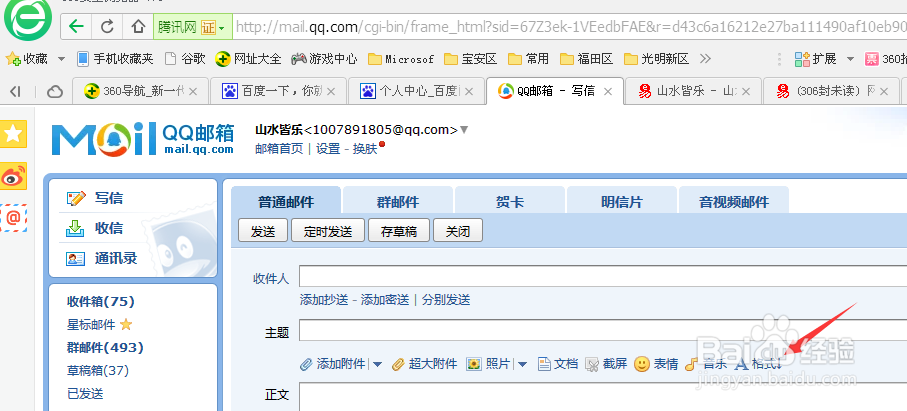Click 分别发送 link
This screenshot has width=907, height=411.
coord(446,299)
